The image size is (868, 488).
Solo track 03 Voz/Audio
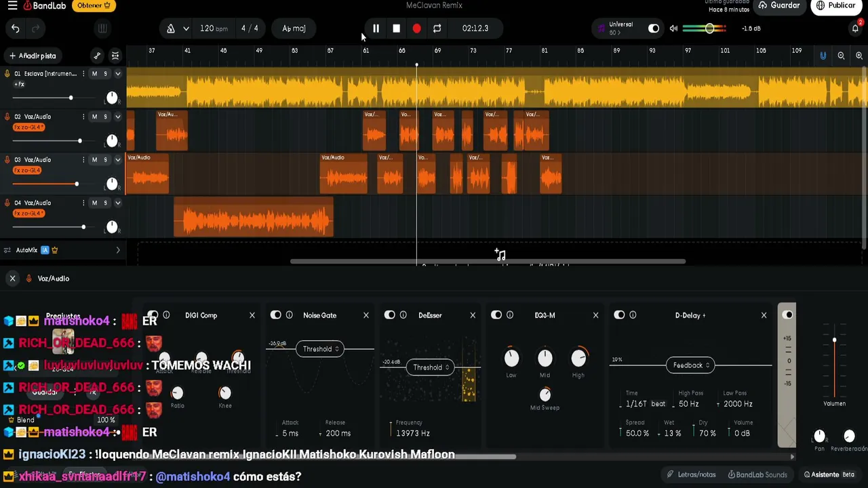[105, 160]
